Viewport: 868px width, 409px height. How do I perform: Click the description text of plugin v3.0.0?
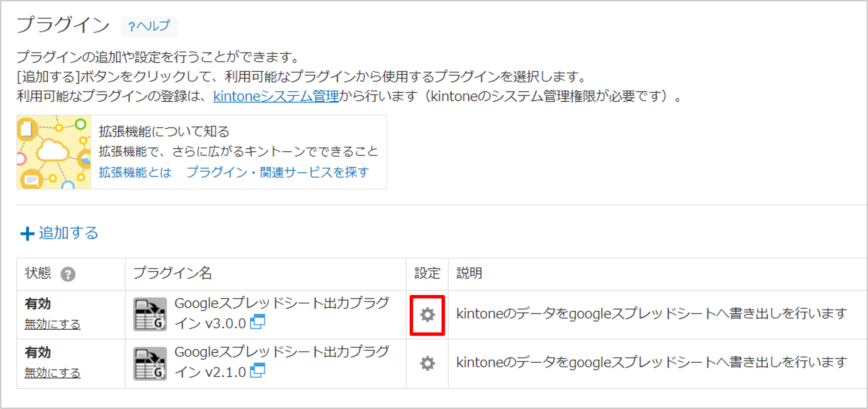tap(652, 314)
